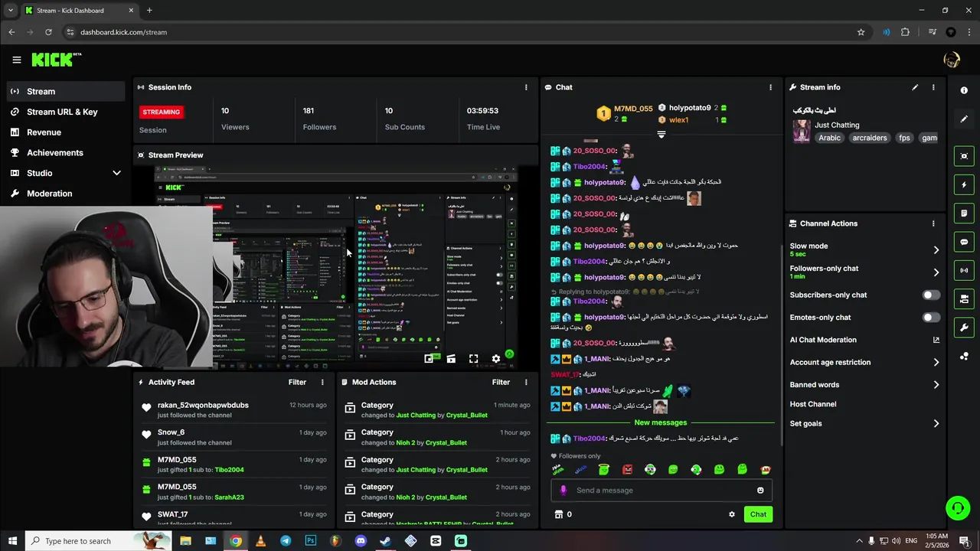The width and height of the screenshot is (980, 551).
Task: Click the info icon in right sidebar
Action: tap(964, 90)
